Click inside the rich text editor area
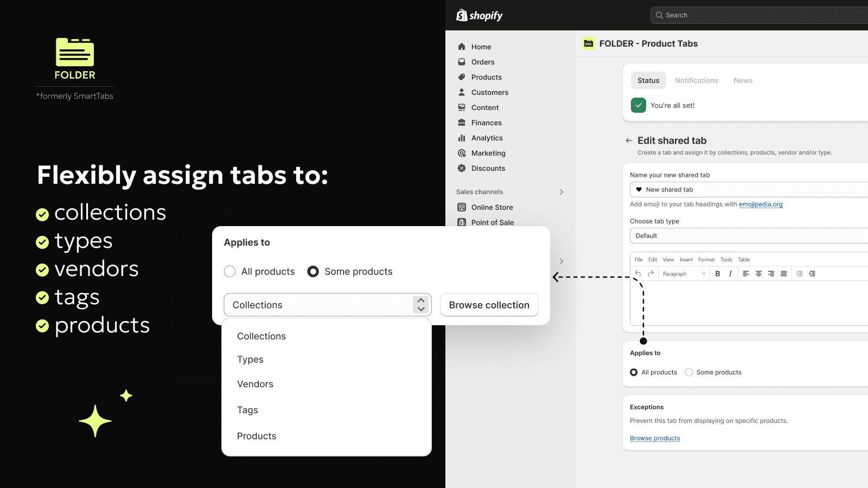Screen dimensions: 868x488 pos(749,303)
